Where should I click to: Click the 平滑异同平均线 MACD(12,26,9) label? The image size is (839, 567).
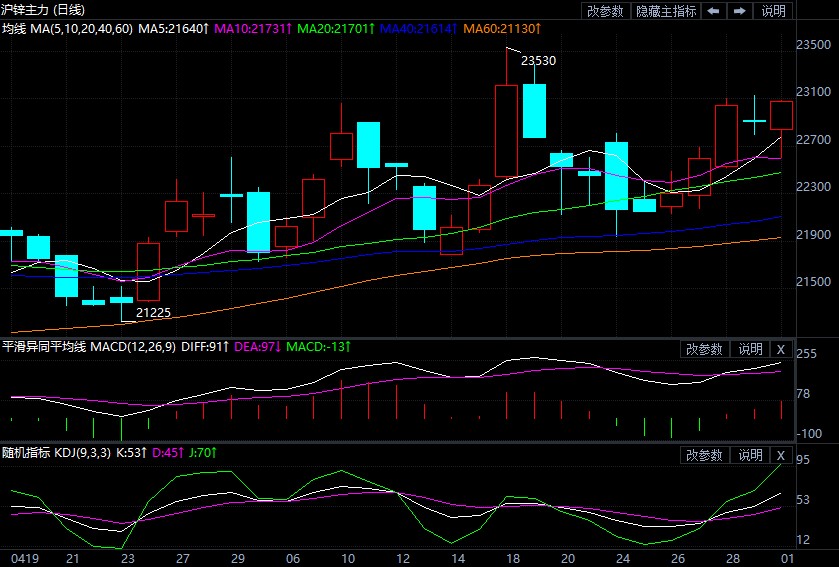(86, 348)
